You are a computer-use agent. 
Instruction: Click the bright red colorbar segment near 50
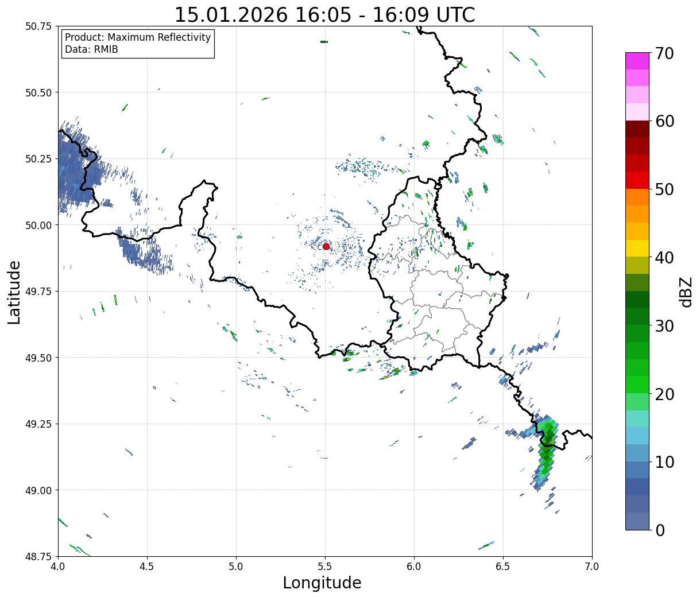[x=637, y=180]
